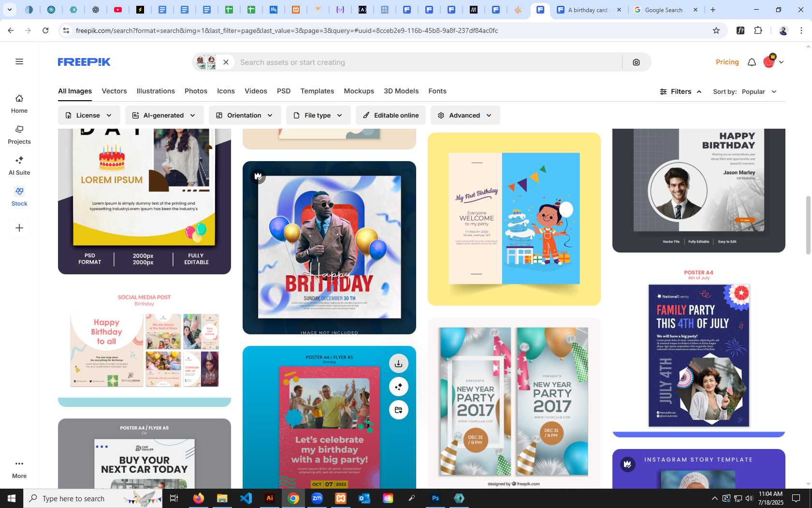The image size is (812, 508).
Task: Open Family Party 4th of July poster
Action: coord(699,351)
